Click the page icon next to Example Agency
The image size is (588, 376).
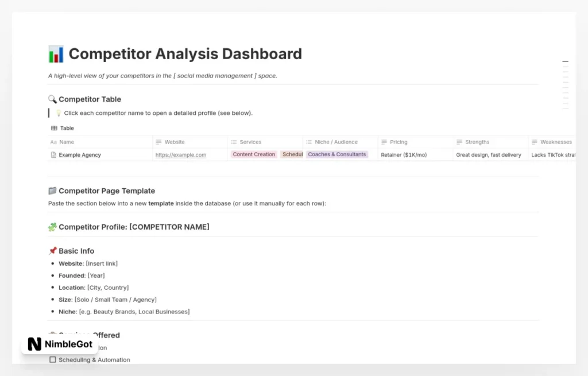point(55,154)
